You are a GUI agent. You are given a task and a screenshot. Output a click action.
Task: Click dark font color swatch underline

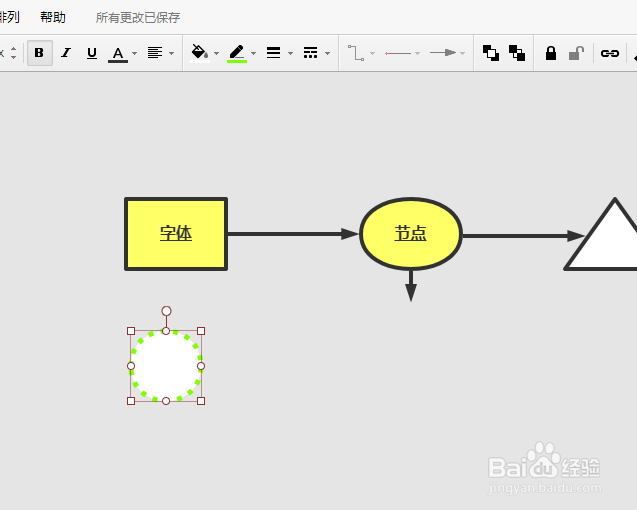118,61
